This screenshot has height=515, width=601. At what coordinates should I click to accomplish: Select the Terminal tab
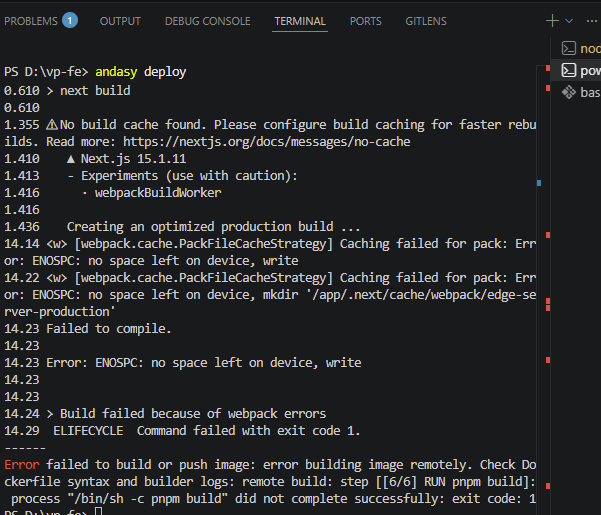(x=300, y=21)
